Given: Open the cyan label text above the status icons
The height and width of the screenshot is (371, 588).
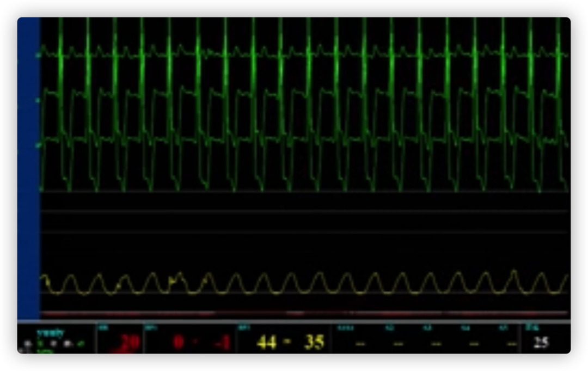Looking at the screenshot, I should [51, 332].
